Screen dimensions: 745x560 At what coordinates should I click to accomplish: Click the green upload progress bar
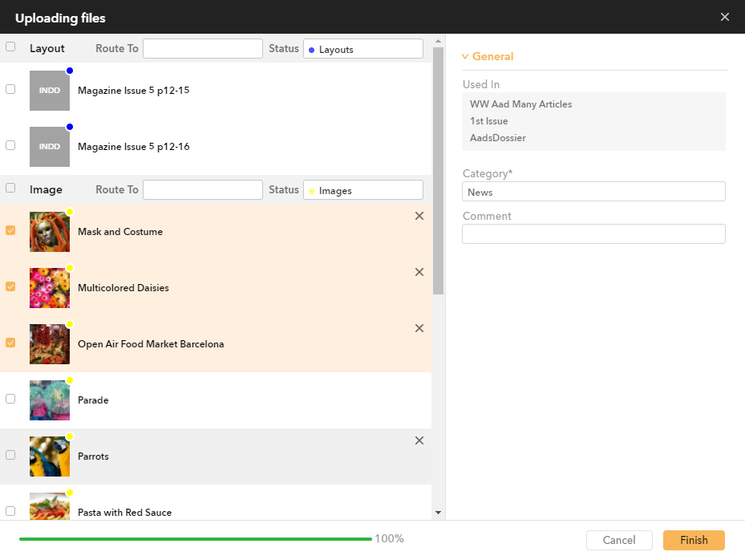(195, 539)
